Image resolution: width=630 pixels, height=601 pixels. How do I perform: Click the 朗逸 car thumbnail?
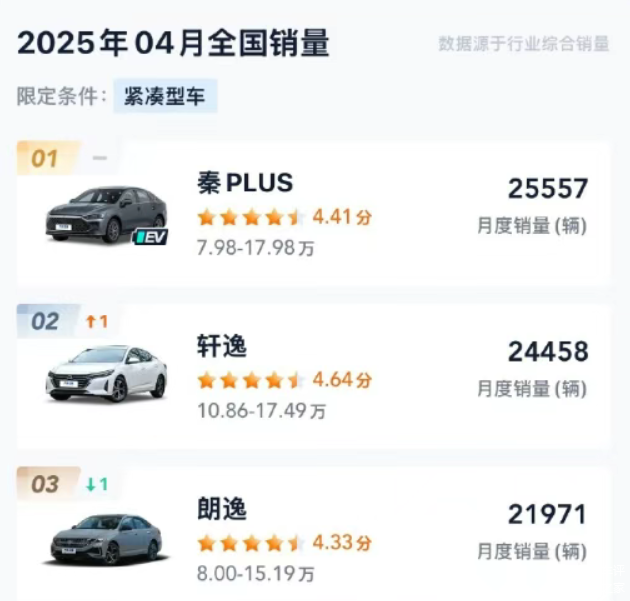106,537
